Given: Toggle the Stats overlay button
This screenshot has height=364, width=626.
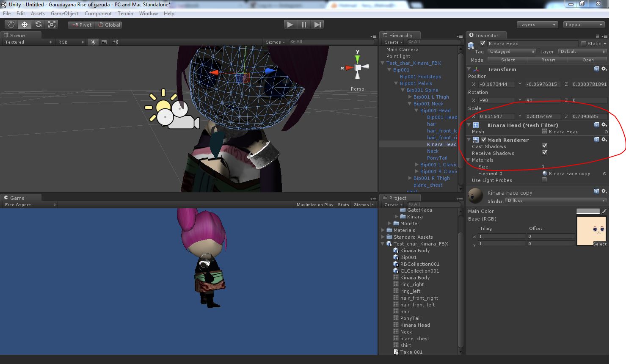Looking at the screenshot, I should (343, 204).
